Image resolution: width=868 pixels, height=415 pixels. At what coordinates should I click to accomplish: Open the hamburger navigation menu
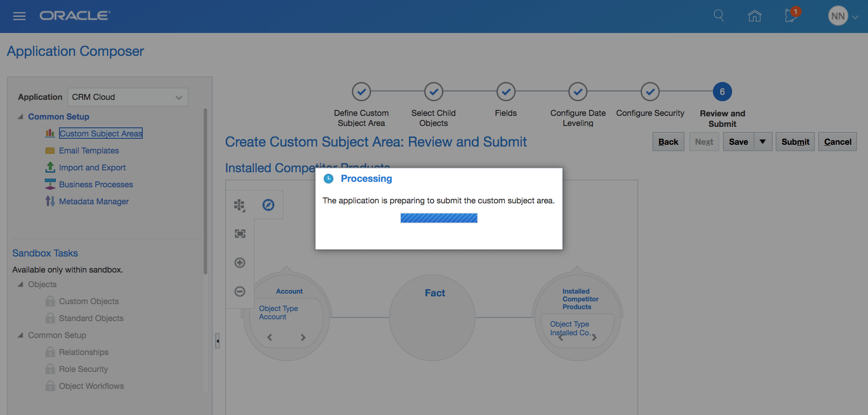[x=19, y=16]
